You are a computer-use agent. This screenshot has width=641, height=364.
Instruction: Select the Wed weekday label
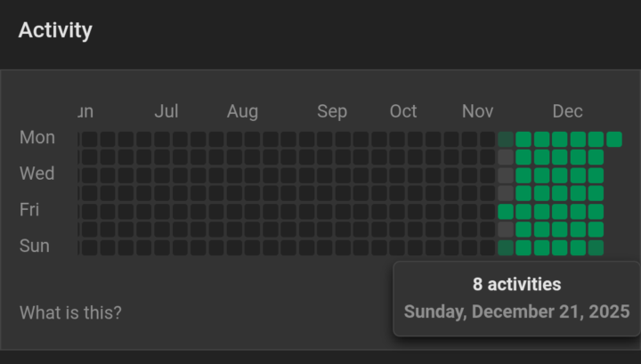37,174
